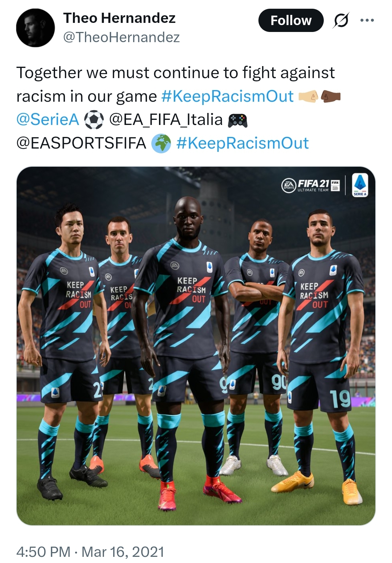Image resolution: width=392 pixels, height=563 pixels.
Task: Click the Serie A logo in image
Action: (x=360, y=185)
